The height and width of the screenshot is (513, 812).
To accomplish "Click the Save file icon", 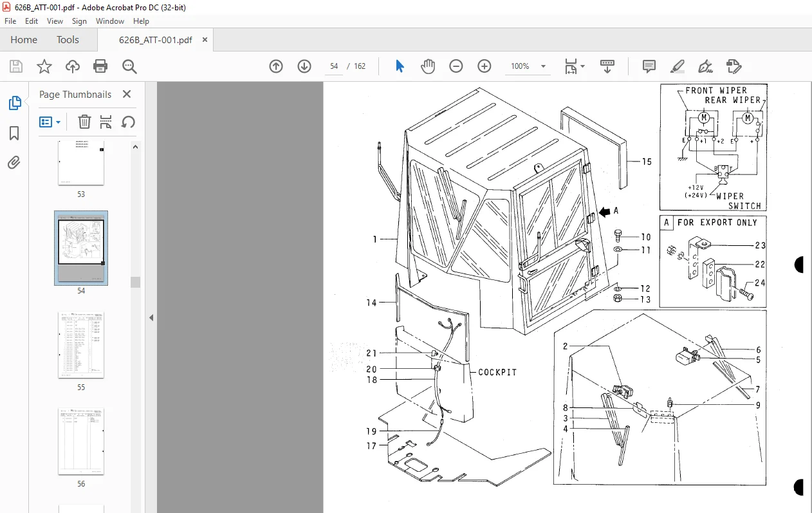I will tap(16, 66).
